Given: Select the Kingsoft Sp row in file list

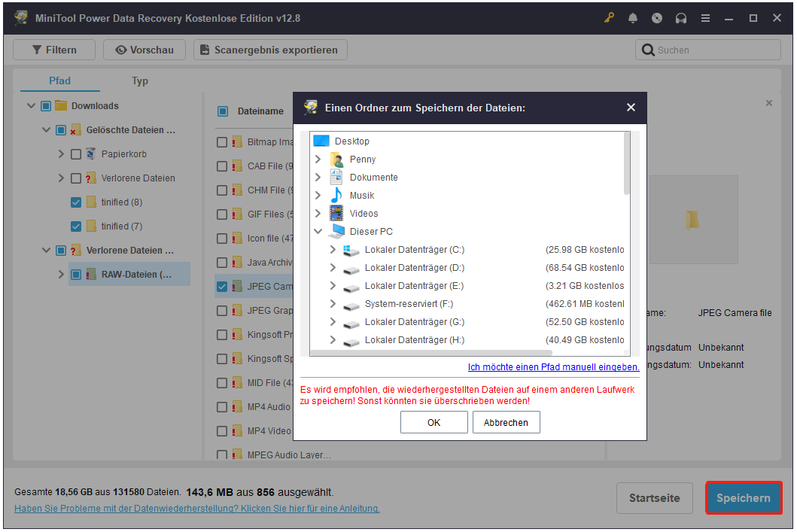Looking at the screenshot, I should 254,359.
